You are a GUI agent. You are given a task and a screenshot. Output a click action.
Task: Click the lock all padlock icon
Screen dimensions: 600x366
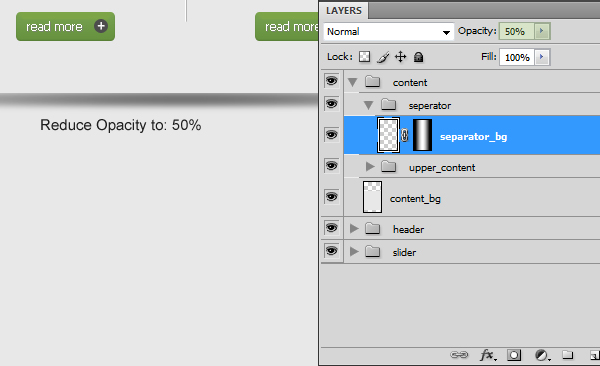click(x=418, y=57)
